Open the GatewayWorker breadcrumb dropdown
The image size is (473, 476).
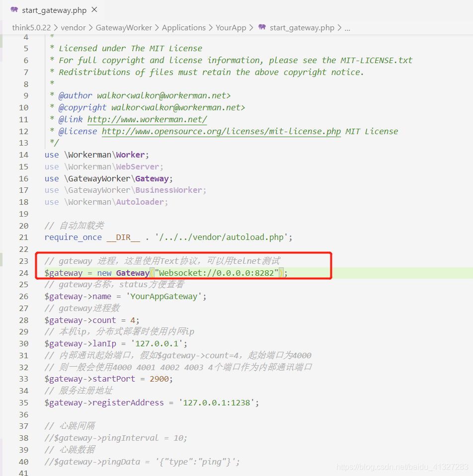click(x=124, y=28)
